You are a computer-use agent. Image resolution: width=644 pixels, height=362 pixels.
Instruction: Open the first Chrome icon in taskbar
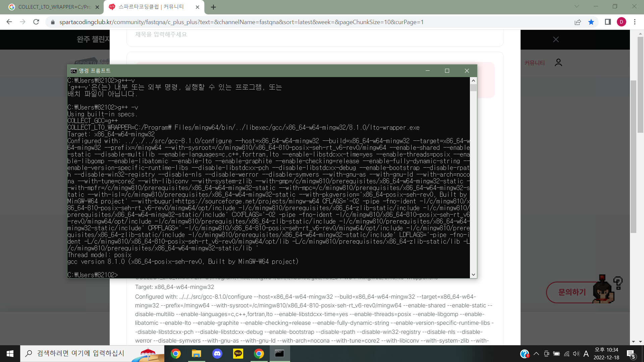[175, 354]
